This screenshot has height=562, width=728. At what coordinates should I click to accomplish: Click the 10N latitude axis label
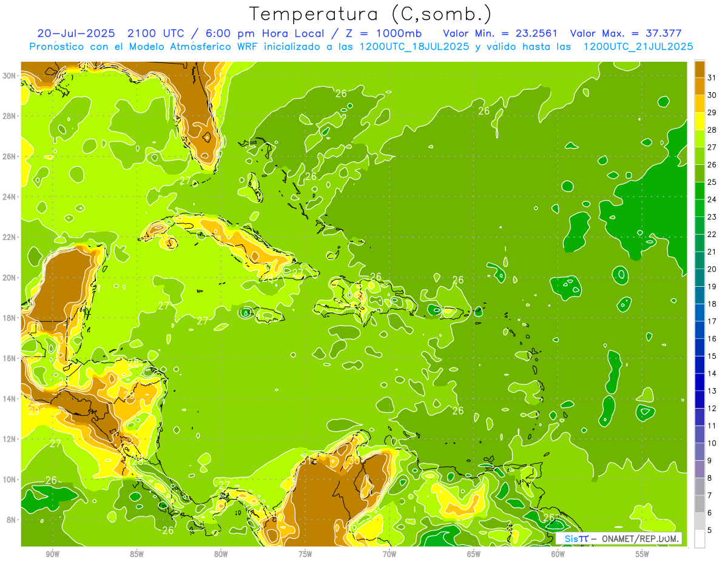pyautogui.click(x=9, y=479)
